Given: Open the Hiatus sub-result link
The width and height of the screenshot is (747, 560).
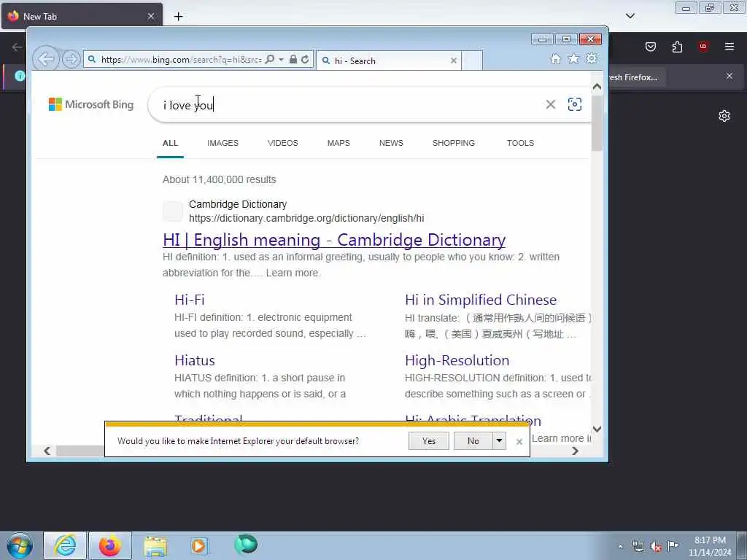Looking at the screenshot, I should pos(194,360).
